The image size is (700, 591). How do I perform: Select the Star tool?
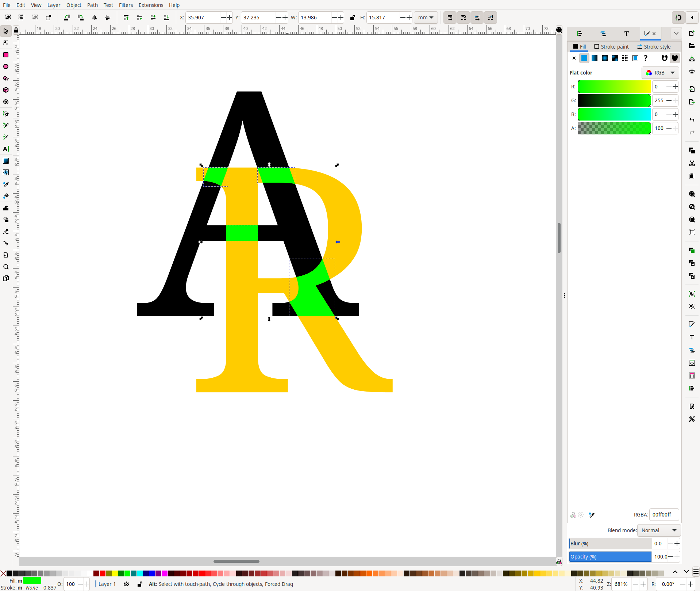pyautogui.click(x=6, y=78)
